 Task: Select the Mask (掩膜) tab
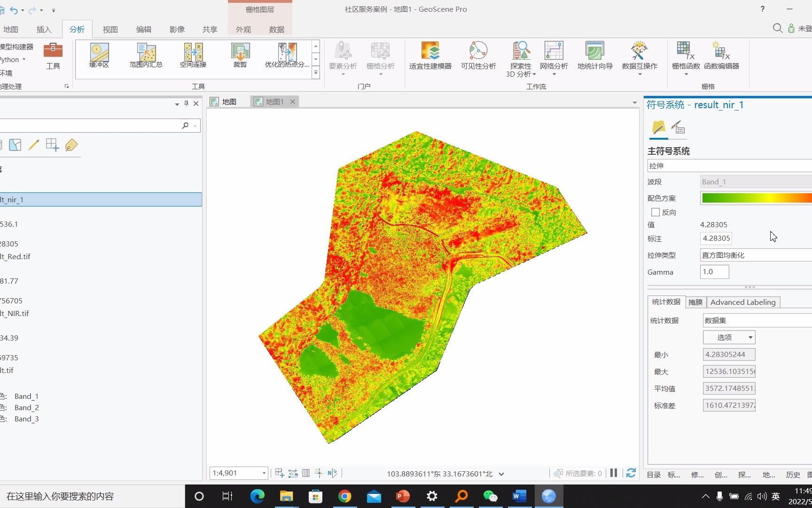(x=695, y=302)
